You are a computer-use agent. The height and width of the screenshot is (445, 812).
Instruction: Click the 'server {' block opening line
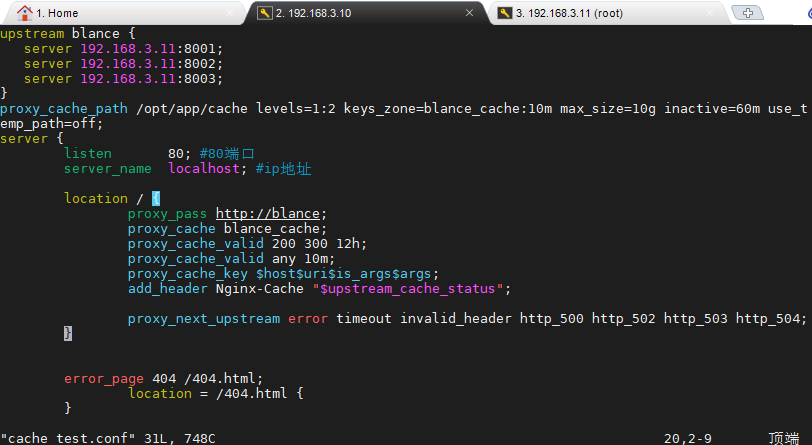pos(32,139)
